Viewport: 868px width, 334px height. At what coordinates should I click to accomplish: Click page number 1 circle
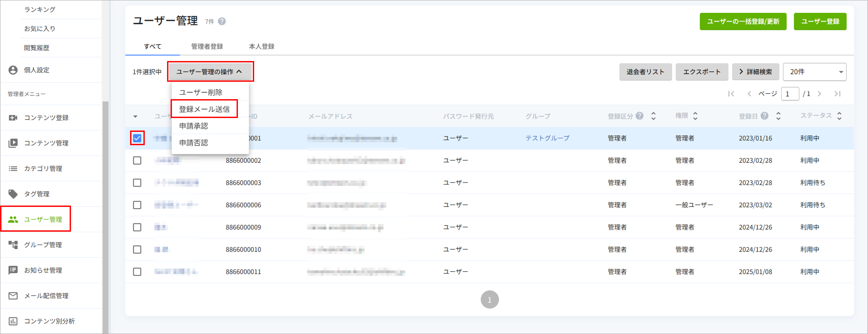pos(490,300)
